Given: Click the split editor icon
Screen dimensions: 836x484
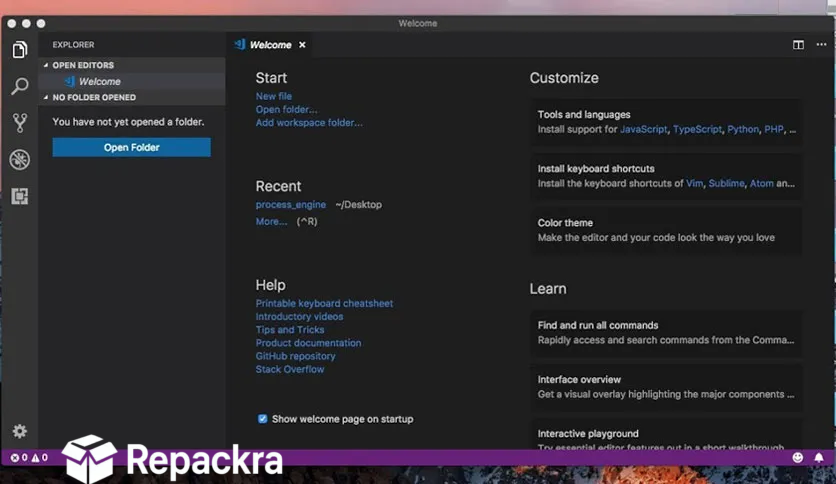Looking at the screenshot, I should [798, 45].
